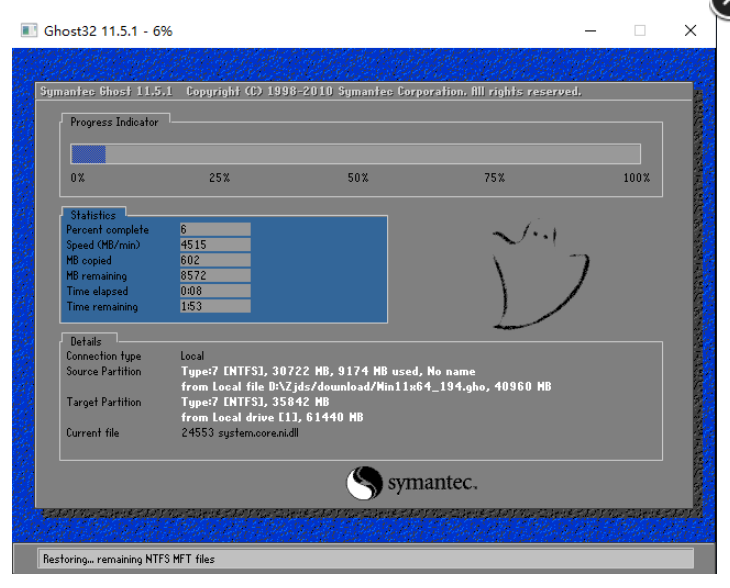The image size is (730, 588).
Task: Click the empty part of the progress bar
Action: click(x=372, y=154)
